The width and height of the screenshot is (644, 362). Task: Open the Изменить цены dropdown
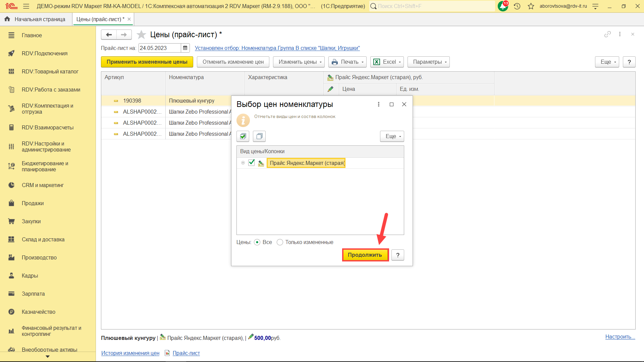(x=299, y=62)
